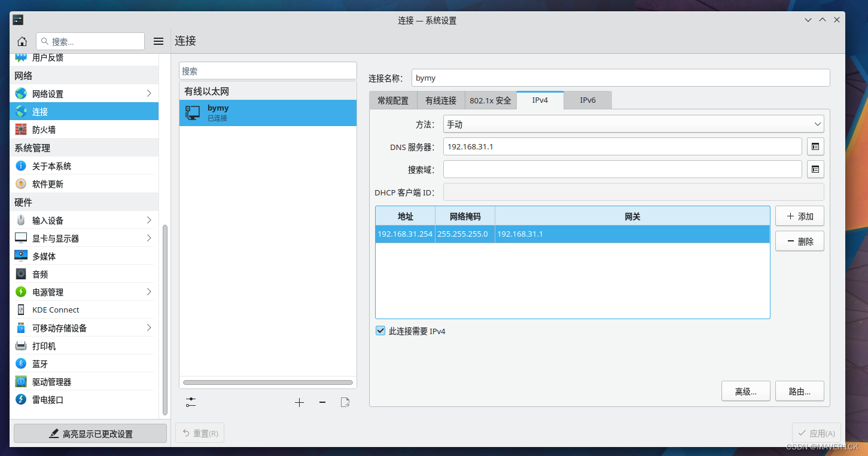Focus the connection list 搜索 field
This screenshot has height=456, width=868.
click(268, 71)
